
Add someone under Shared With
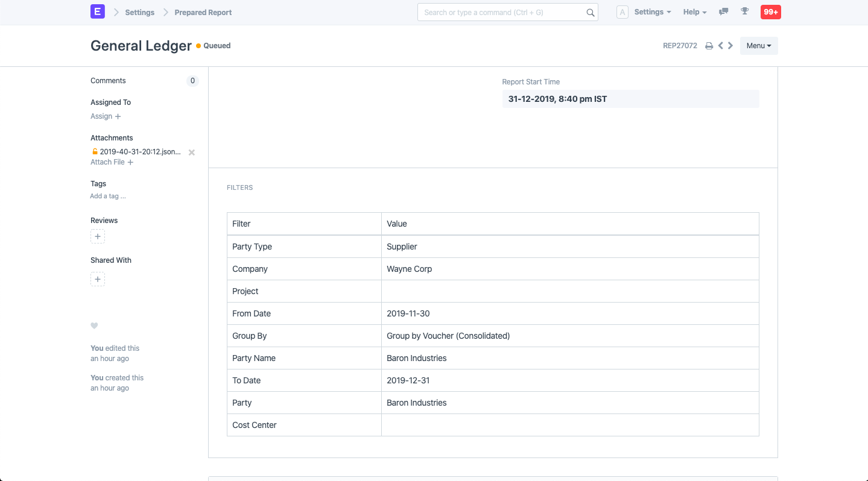point(97,278)
